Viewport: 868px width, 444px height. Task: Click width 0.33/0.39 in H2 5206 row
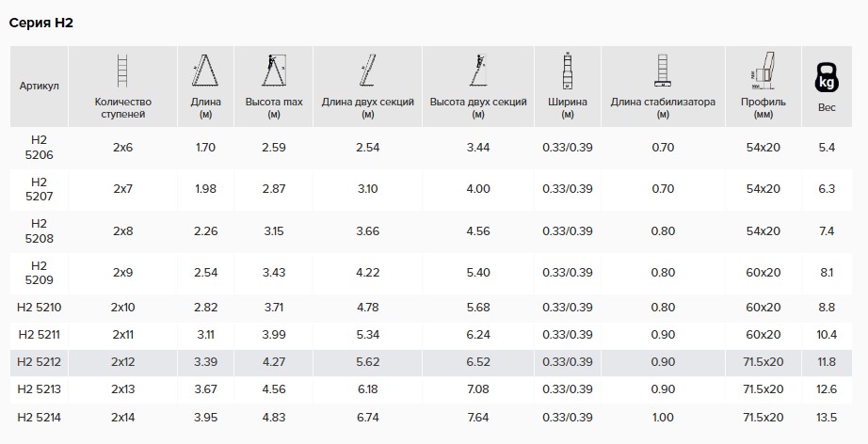(x=568, y=148)
